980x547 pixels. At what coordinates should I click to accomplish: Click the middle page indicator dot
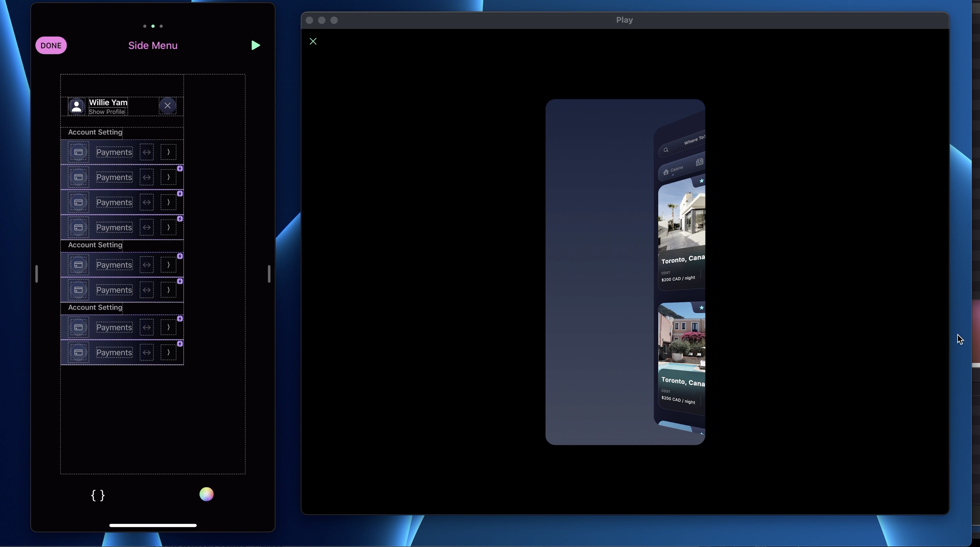pyautogui.click(x=153, y=26)
